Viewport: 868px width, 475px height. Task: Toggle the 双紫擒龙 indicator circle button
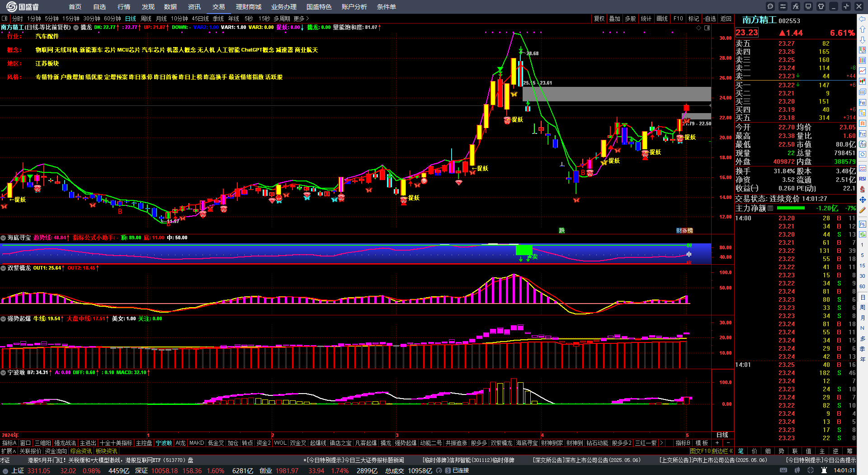[3, 268]
